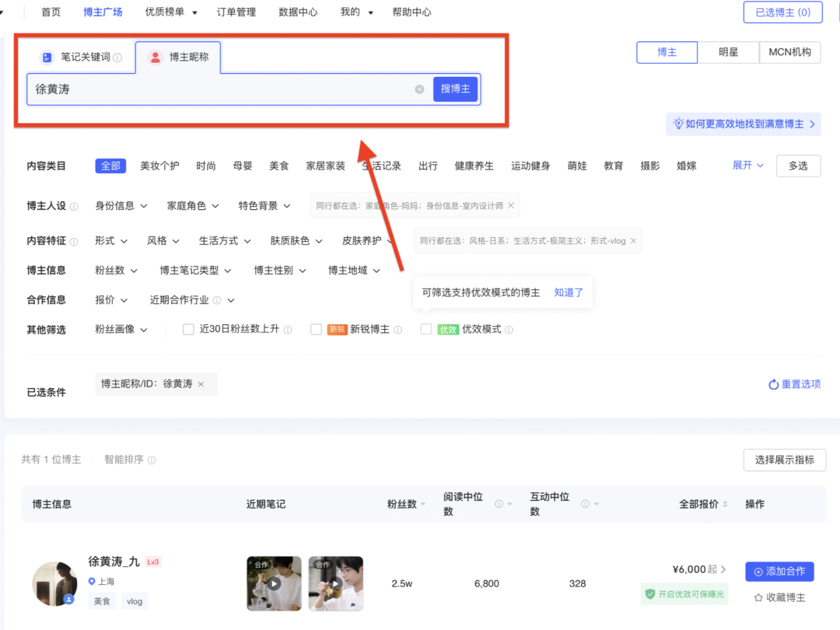
Task: Tick the 新锐博主 checkbox
Action: (316, 329)
